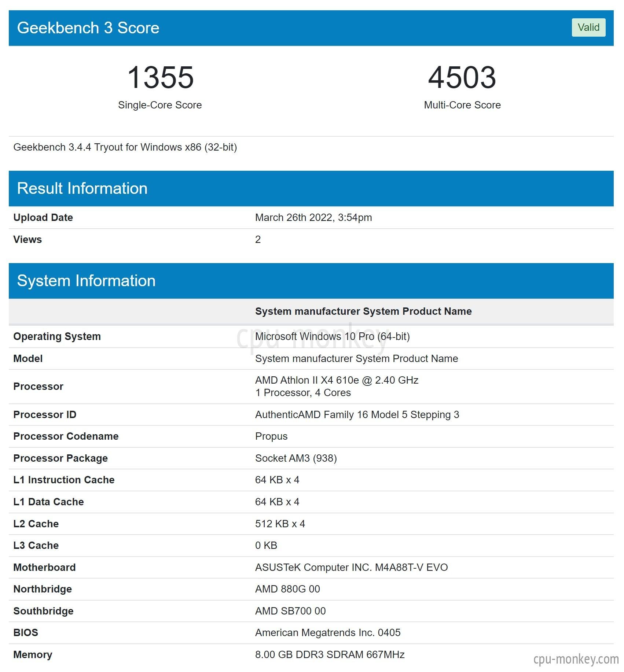The width and height of the screenshot is (624, 672).
Task: Click the Northbridge label
Action: [43, 589]
